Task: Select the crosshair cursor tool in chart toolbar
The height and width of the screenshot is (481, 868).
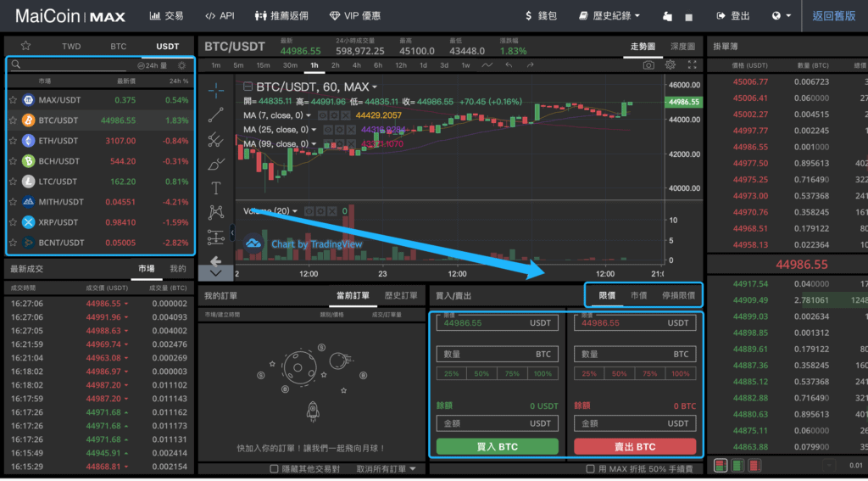Action: click(x=216, y=90)
